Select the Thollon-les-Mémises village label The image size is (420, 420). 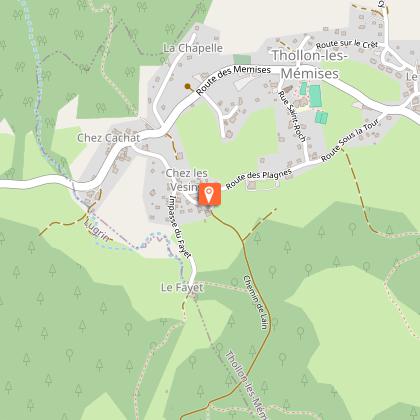coord(310,64)
